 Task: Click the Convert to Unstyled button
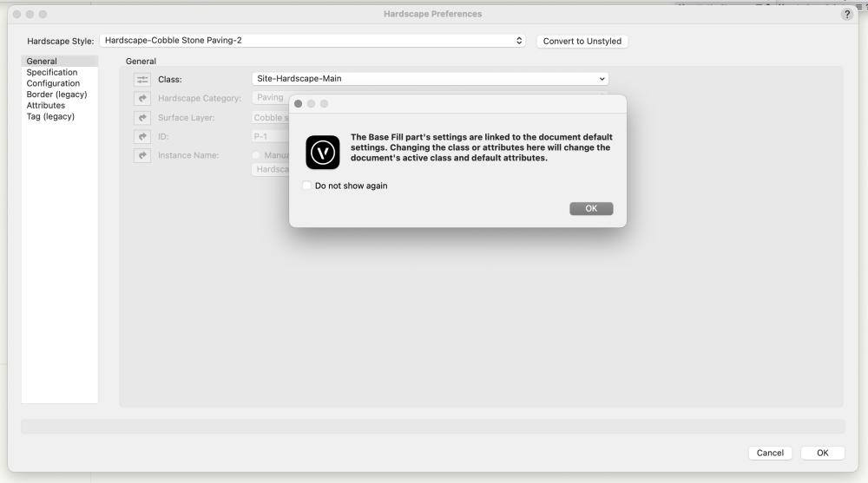[582, 41]
